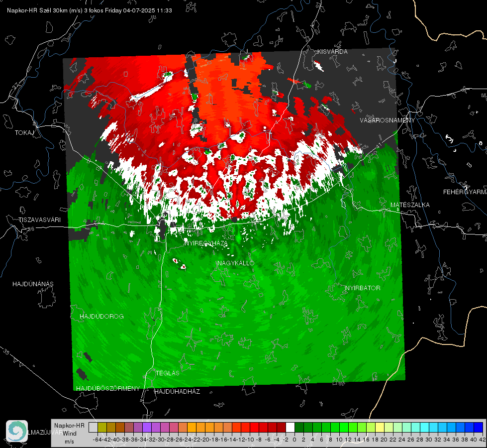Click the swirl logo icon in the corner

[x=17, y=431]
